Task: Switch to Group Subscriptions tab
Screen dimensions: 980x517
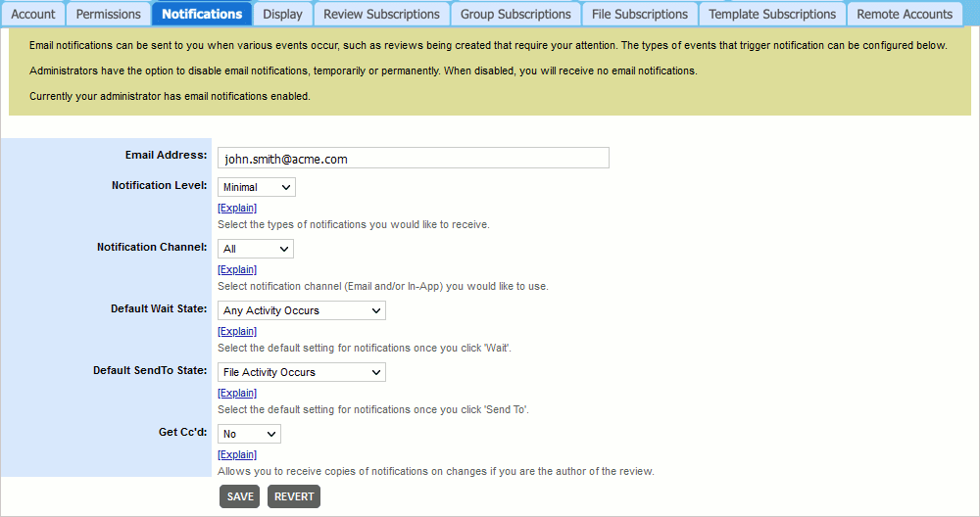Action: pyautogui.click(x=515, y=14)
